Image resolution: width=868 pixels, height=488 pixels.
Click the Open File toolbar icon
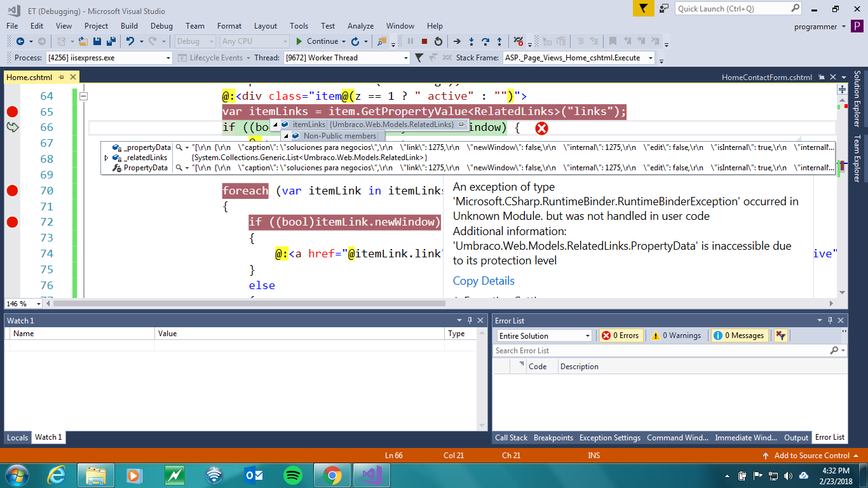83,41
